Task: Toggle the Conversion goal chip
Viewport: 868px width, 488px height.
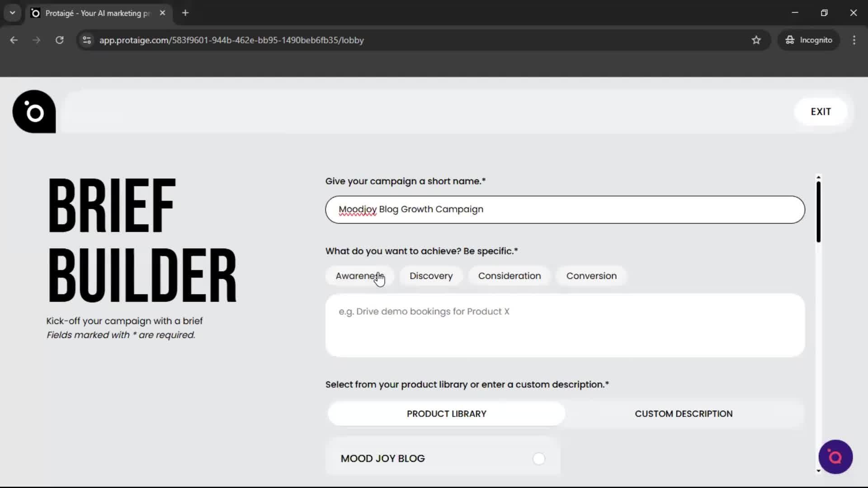Action: [592, 276]
